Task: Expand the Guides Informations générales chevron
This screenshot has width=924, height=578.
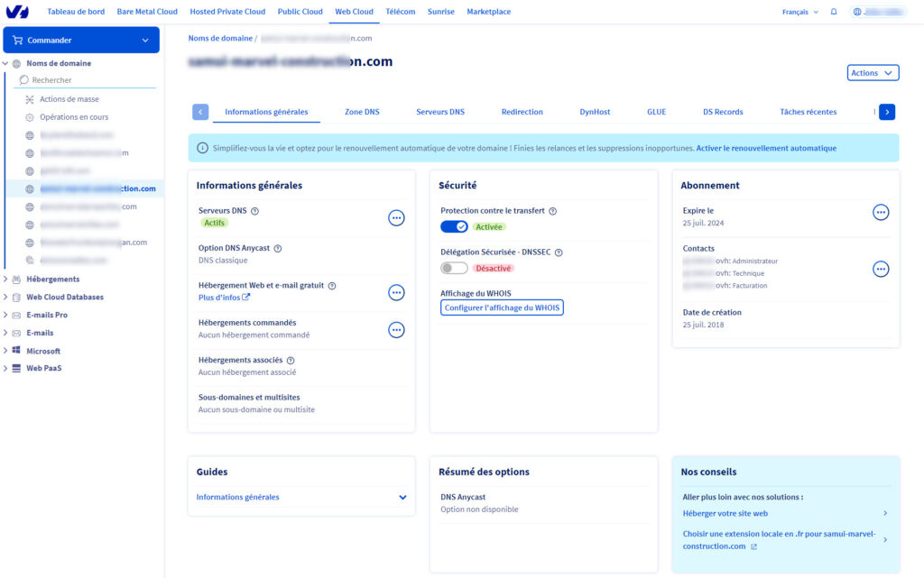Action: [402, 498]
